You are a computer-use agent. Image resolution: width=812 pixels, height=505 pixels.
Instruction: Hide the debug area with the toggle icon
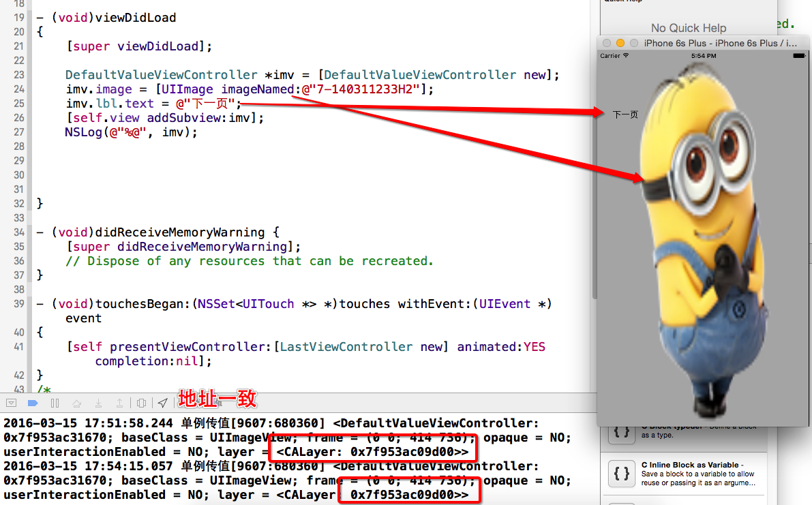[x=12, y=403]
